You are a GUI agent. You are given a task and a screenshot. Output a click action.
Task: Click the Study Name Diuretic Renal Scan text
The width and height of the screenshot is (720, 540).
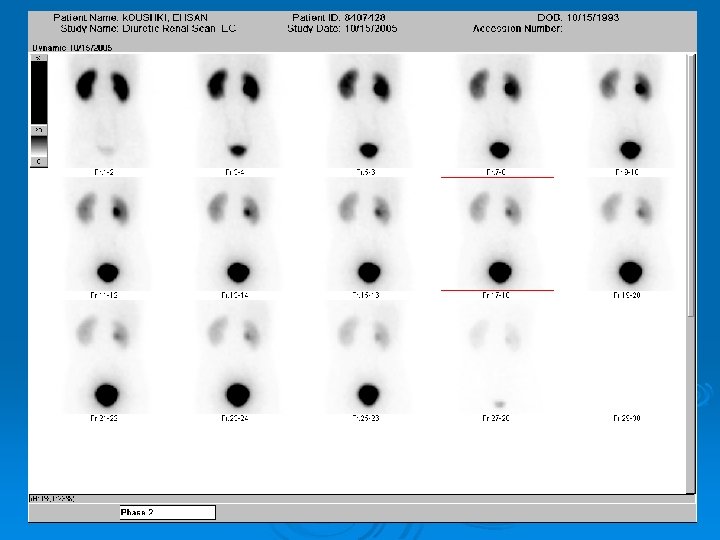pyautogui.click(x=148, y=28)
